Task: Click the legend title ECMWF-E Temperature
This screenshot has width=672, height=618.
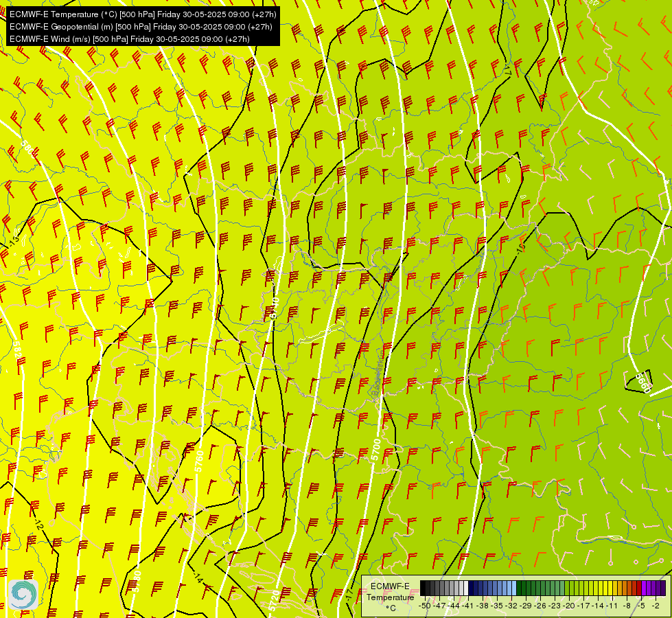Action: point(390,591)
